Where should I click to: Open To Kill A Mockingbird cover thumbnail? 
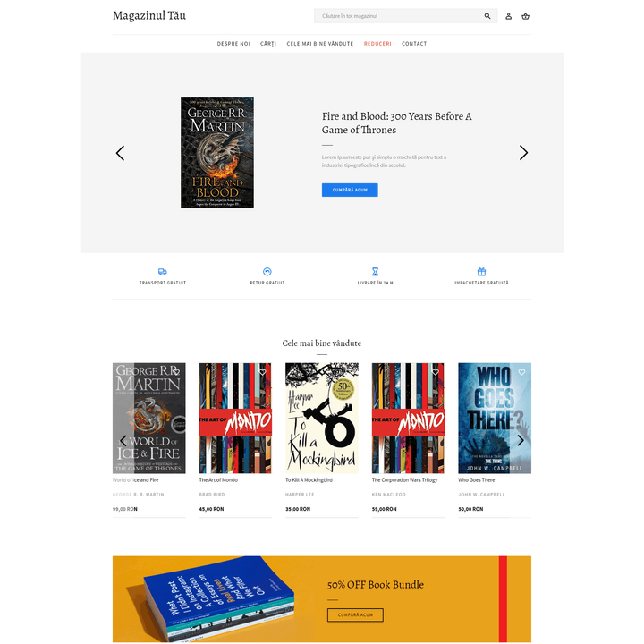tap(322, 418)
